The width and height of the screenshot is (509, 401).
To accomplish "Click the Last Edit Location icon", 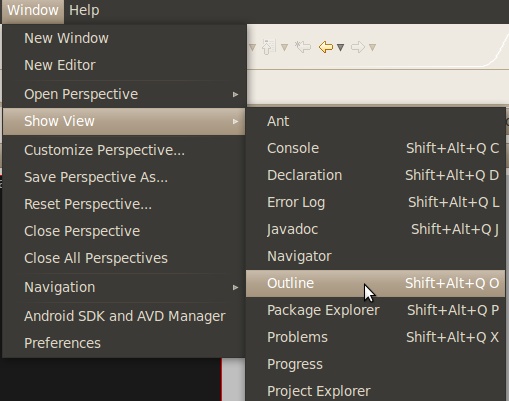I will [303, 47].
